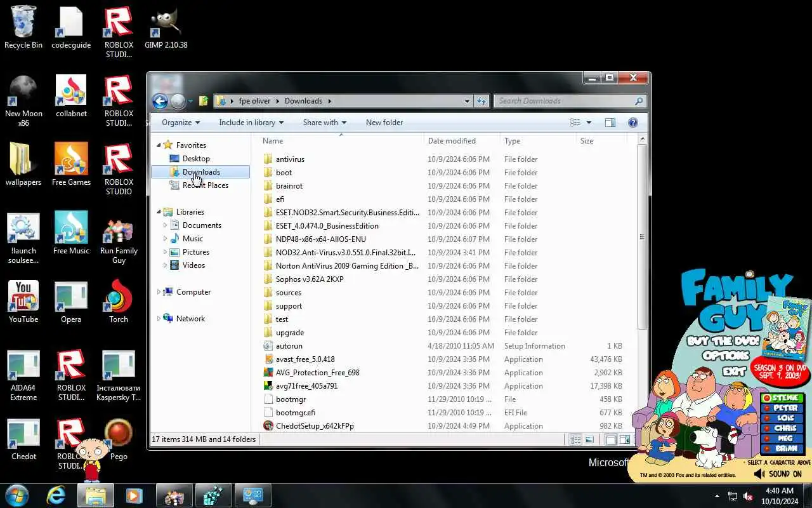Open the view options dropdown arrow
812x508 pixels.
point(589,123)
